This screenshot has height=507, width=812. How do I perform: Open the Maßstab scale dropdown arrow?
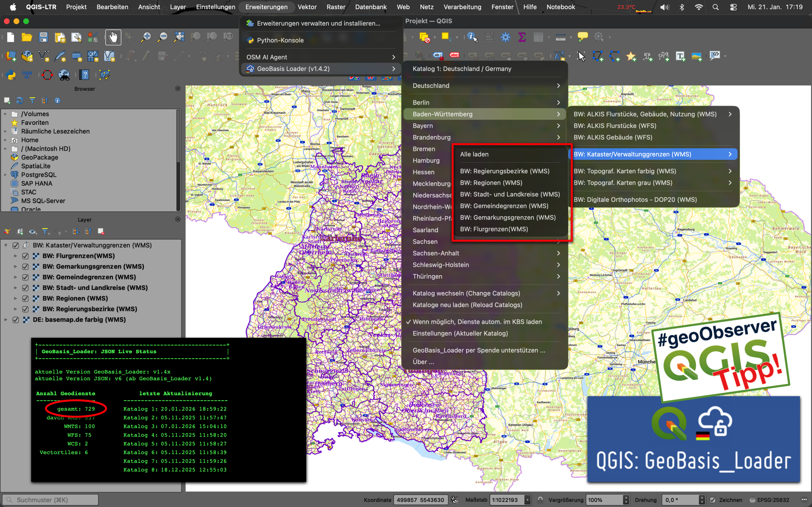point(527,500)
